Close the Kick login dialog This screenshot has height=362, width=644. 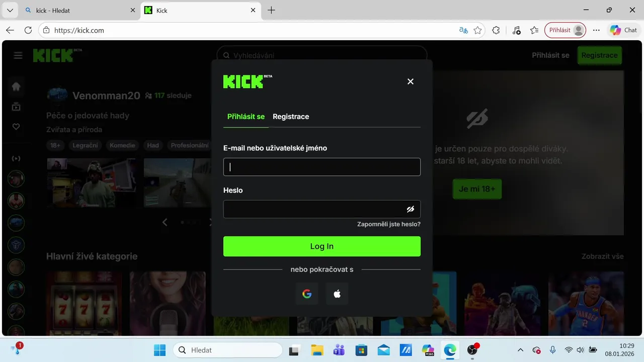(411, 81)
